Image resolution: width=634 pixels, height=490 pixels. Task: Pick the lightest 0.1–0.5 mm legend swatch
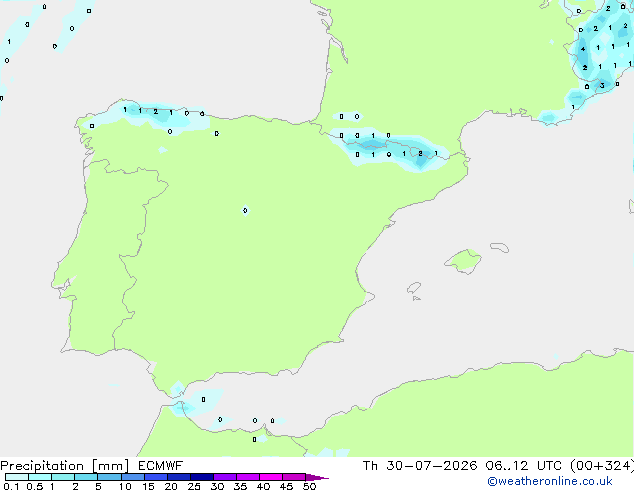[17, 477]
